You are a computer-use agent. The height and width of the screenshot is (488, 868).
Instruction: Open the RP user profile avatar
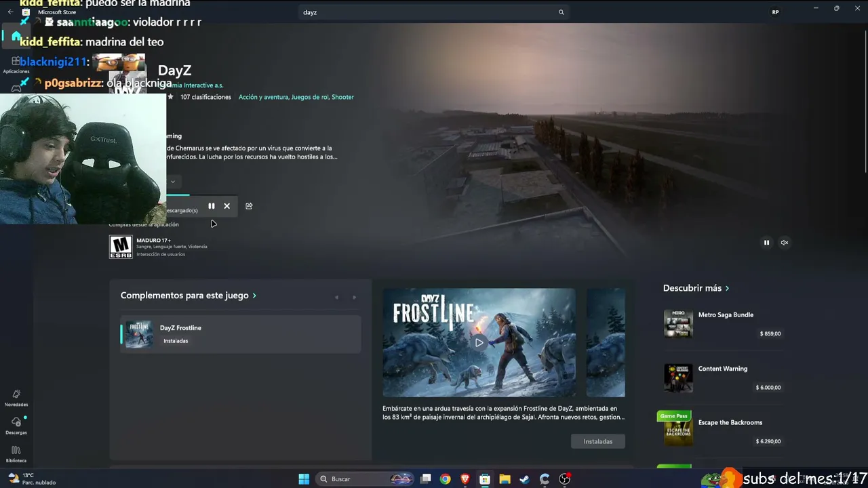coord(775,12)
